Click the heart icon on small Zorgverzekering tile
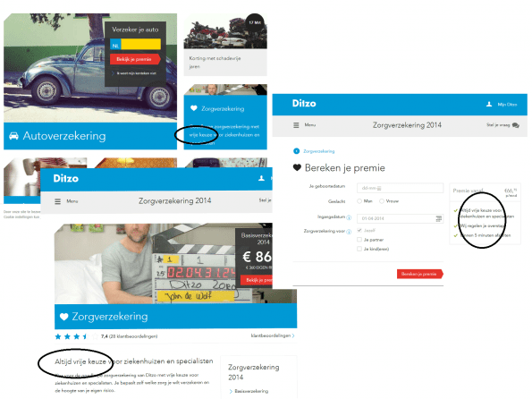The image size is (532, 399). pos(194,108)
